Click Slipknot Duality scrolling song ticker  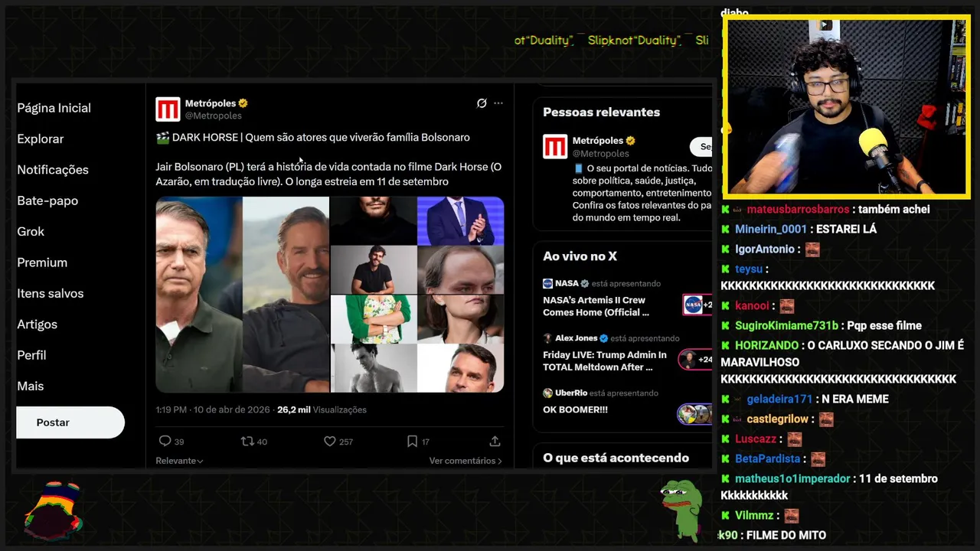[612, 40]
